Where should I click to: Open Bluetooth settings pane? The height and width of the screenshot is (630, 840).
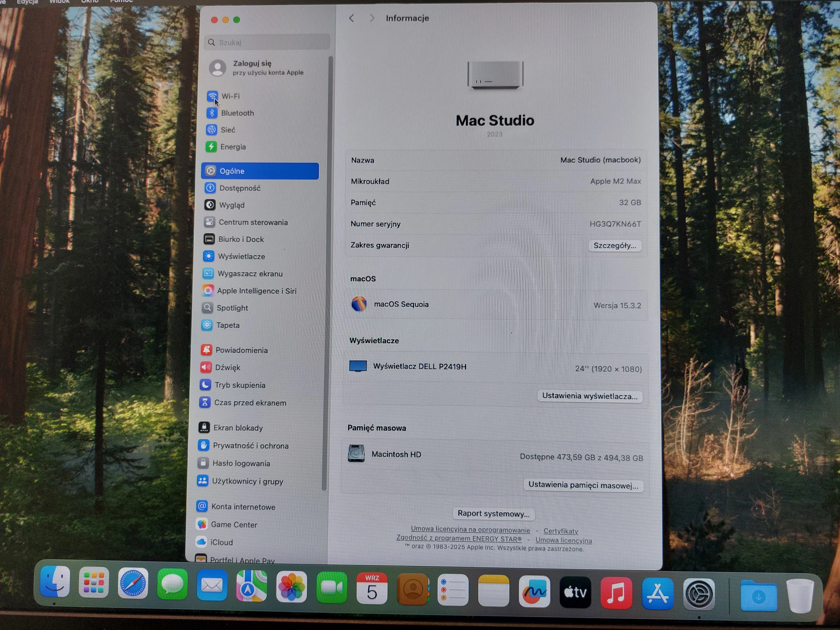click(x=231, y=113)
